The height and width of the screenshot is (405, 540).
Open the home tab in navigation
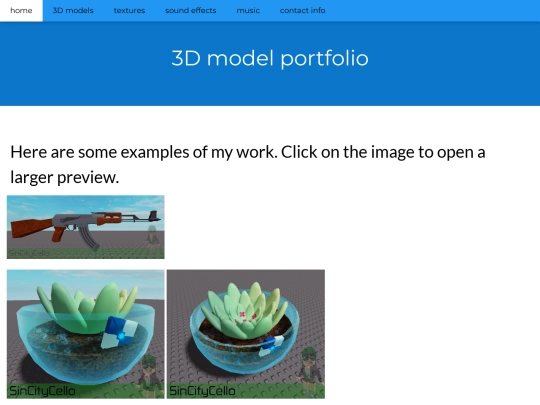pos(21,10)
